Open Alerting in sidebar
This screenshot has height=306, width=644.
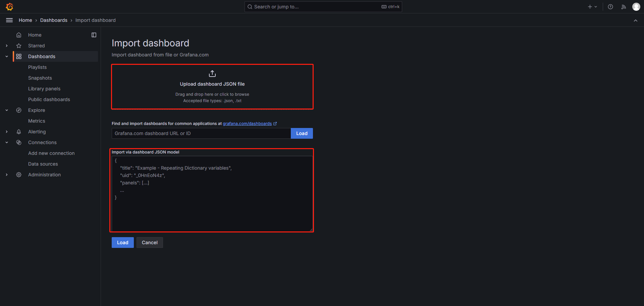[x=37, y=132]
